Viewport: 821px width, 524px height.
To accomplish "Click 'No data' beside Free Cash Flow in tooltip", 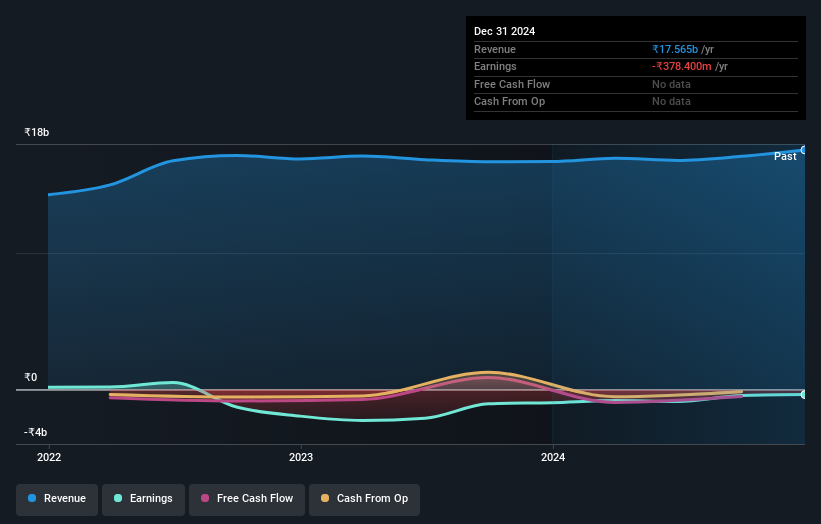I will point(671,84).
